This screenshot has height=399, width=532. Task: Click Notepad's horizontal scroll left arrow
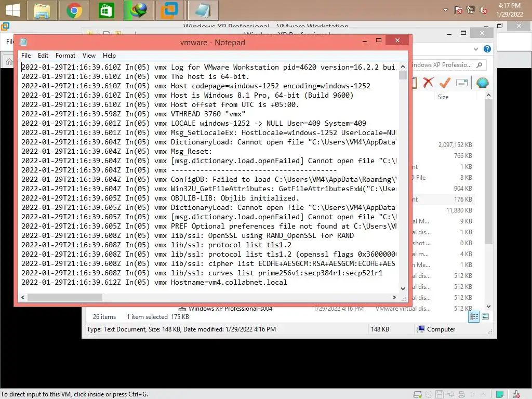coord(23,297)
